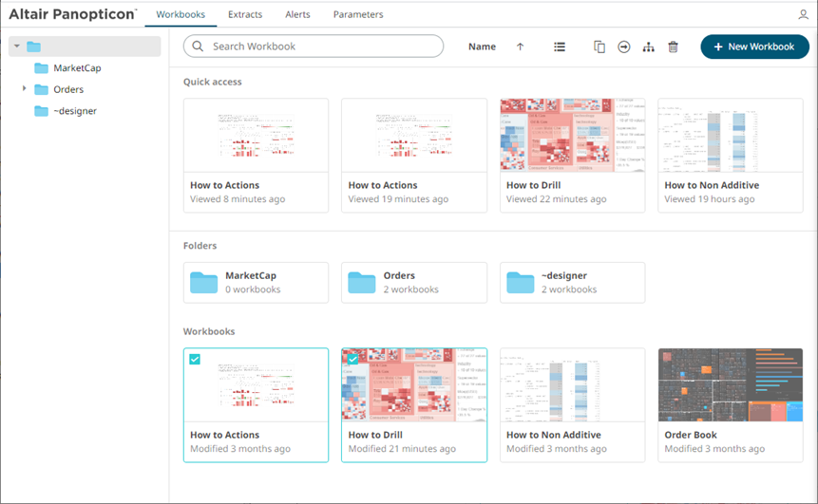Click the ~designer folder icon in tree

(41, 111)
